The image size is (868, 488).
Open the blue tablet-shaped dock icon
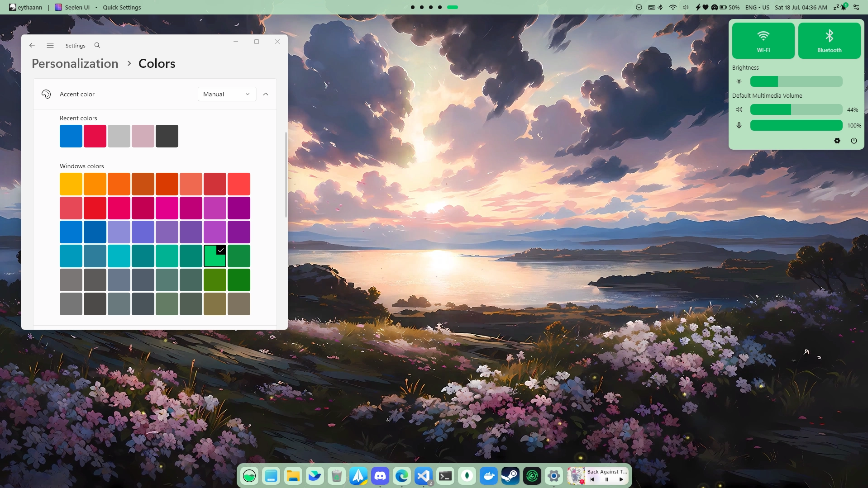click(x=271, y=476)
